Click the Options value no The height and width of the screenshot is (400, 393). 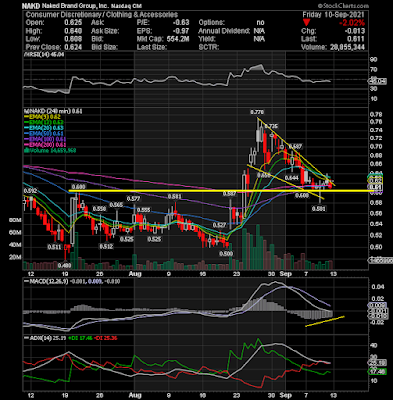click(x=260, y=23)
